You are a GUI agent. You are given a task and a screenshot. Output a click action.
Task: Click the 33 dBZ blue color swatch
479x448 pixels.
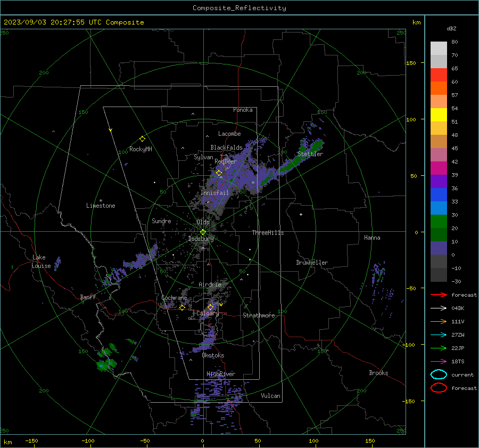click(439, 208)
